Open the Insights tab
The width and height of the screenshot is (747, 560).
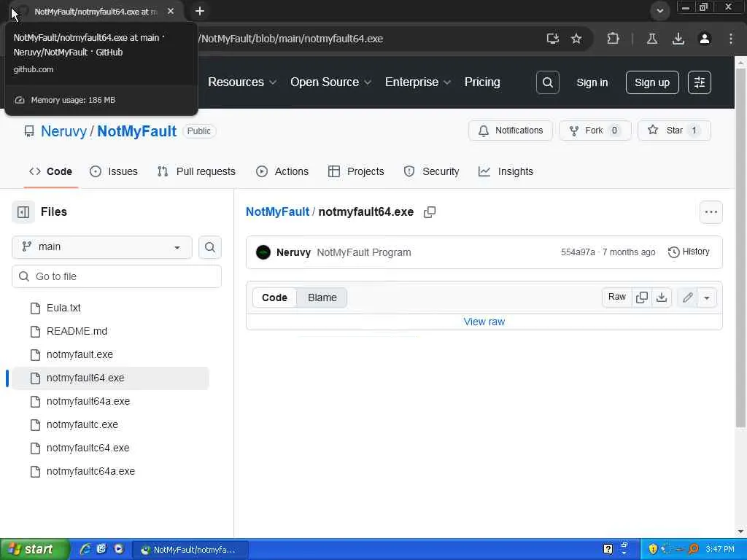tap(506, 171)
